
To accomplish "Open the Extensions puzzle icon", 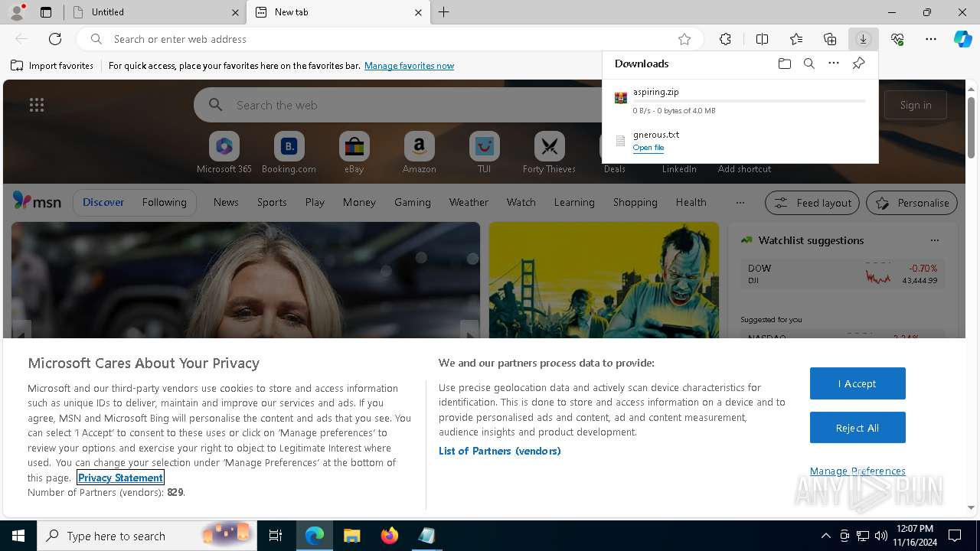I will [725, 39].
